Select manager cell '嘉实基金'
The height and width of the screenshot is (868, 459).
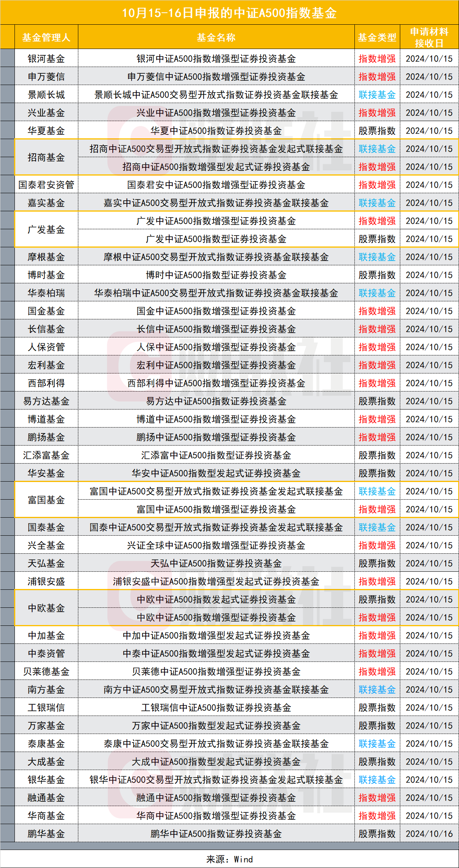tap(46, 203)
